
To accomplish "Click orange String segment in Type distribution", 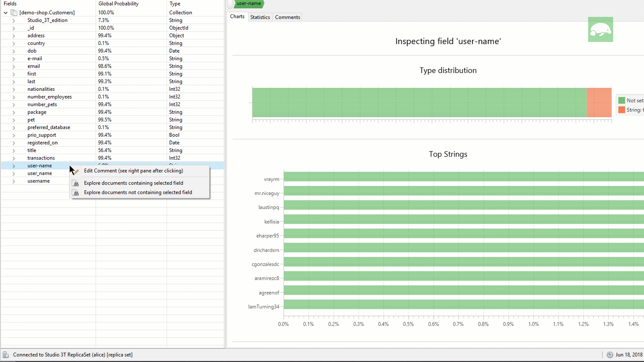I will tap(599, 102).
